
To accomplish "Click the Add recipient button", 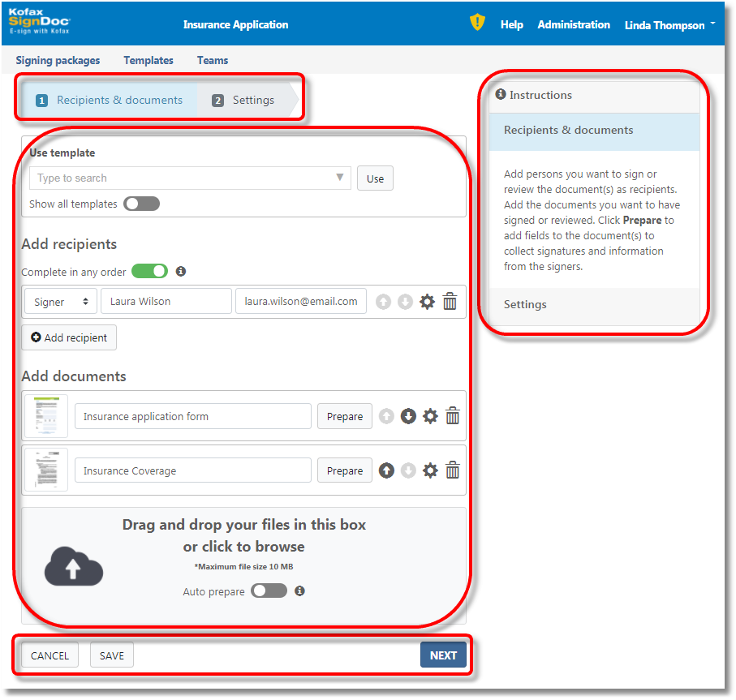I will tap(69, 337).
